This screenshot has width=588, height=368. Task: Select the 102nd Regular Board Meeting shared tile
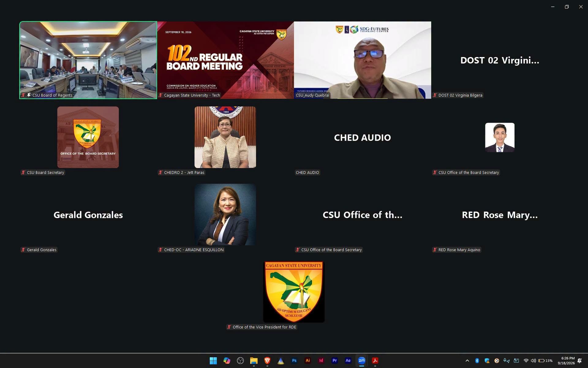tap(225, 60)
